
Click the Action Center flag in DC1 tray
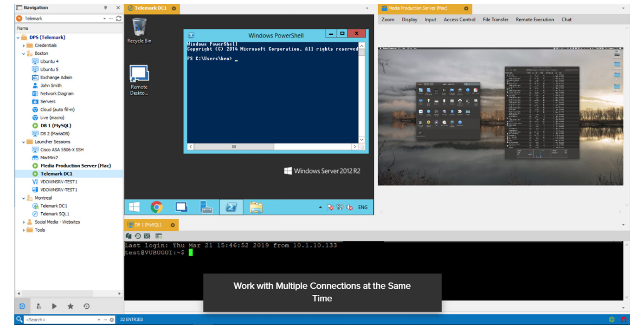point(330,208)
